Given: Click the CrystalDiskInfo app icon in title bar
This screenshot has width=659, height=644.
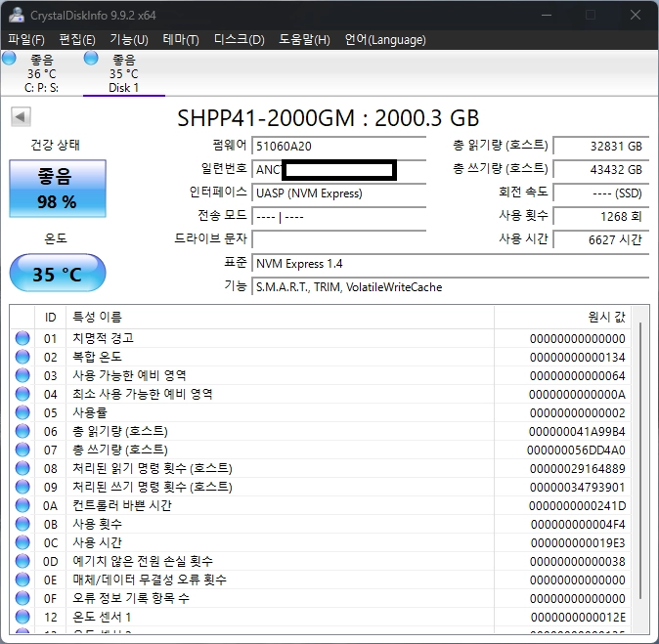Looking at the screenshot, I should [x=17, y=15].
